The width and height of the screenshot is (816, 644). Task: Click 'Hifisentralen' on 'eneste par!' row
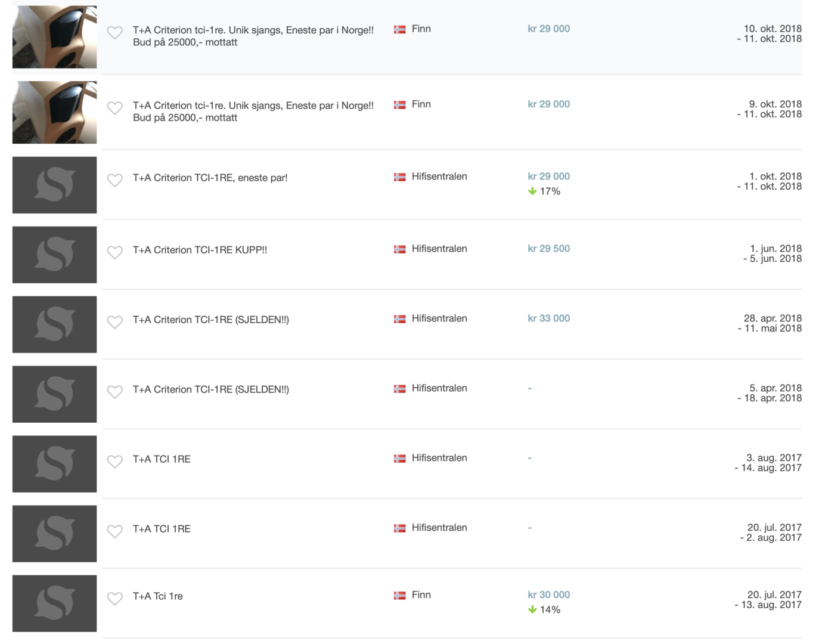click(439, 177)
